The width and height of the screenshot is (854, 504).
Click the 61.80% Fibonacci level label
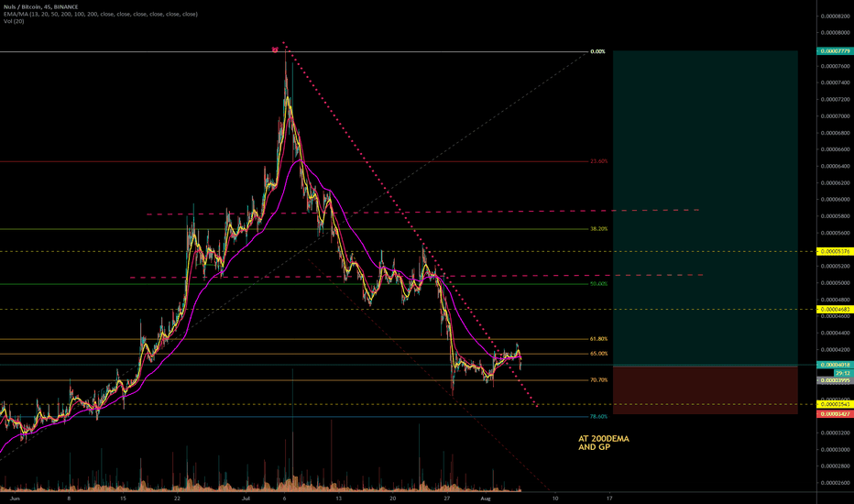point(598,339)
